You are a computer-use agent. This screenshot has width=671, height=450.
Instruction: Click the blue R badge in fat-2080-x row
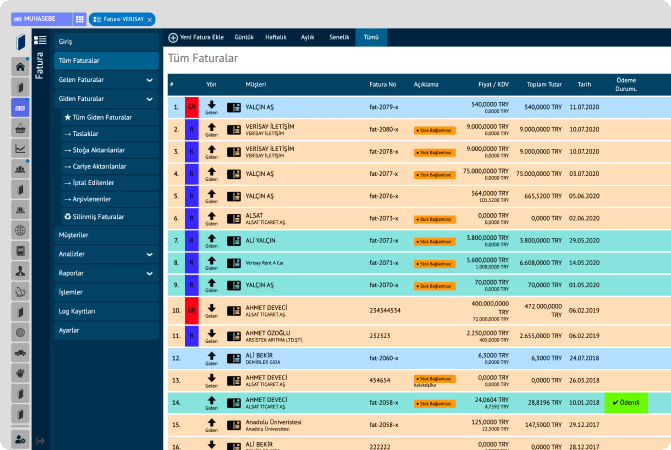[192, 129]
